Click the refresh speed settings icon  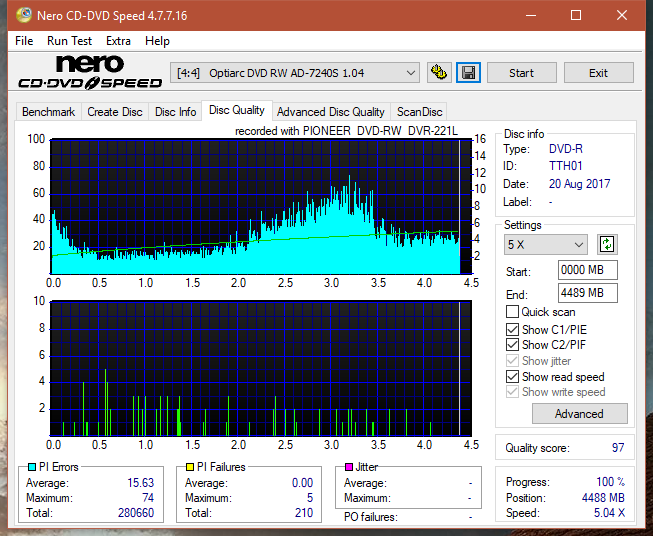[607, 244]
